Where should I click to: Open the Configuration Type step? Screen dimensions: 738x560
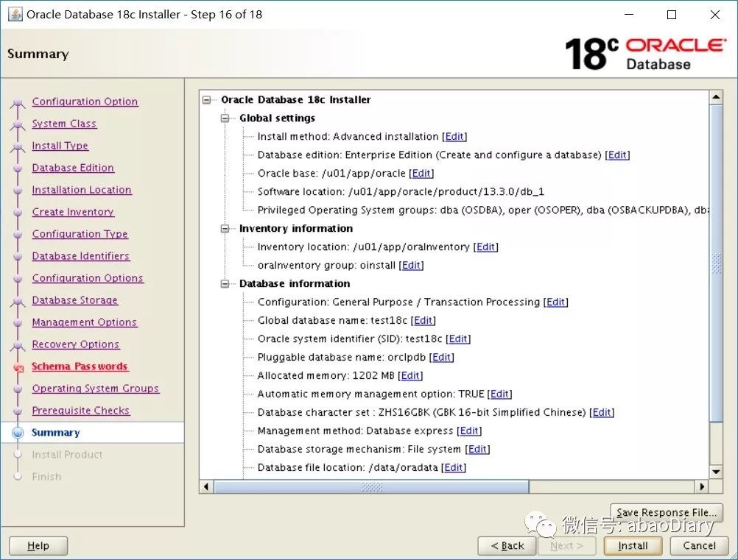(80, 234)
